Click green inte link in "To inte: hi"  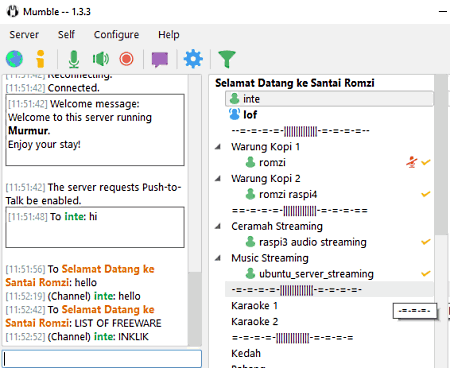coord(75,217)
